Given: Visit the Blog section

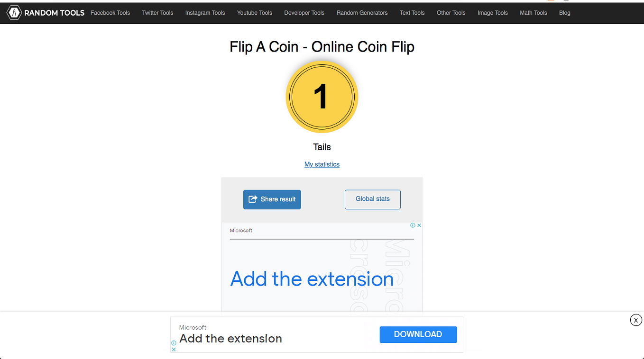Looking at the screenshot, I should pos(564,13).
